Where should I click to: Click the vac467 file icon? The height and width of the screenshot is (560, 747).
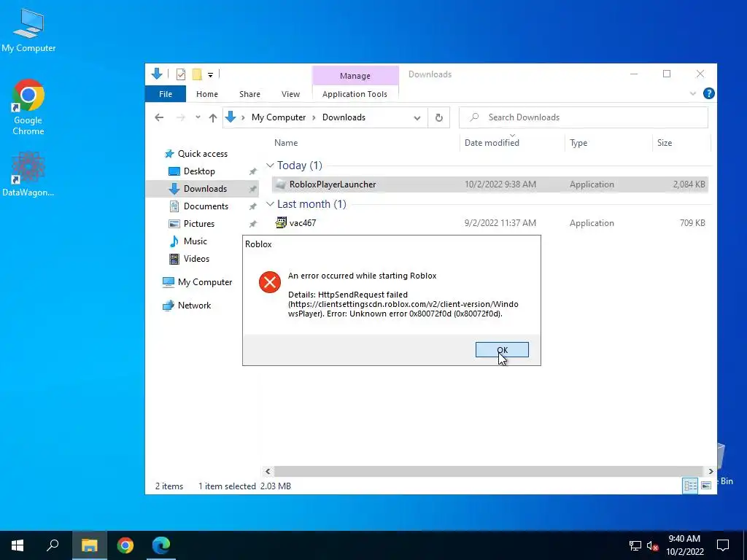click(x=281, y=223)
